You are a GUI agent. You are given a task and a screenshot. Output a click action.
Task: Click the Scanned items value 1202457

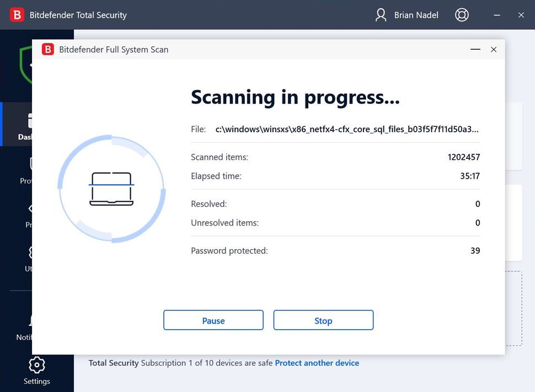click(464, 157)
